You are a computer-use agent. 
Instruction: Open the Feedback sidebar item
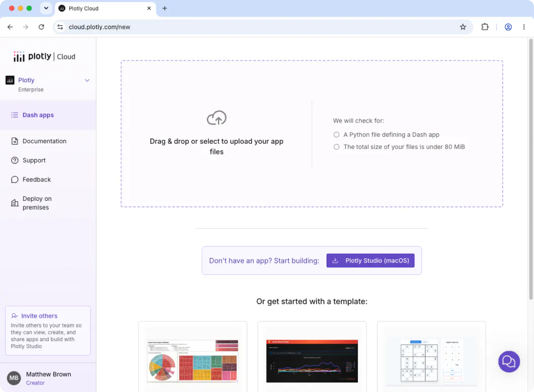click(x=36, y=179)
